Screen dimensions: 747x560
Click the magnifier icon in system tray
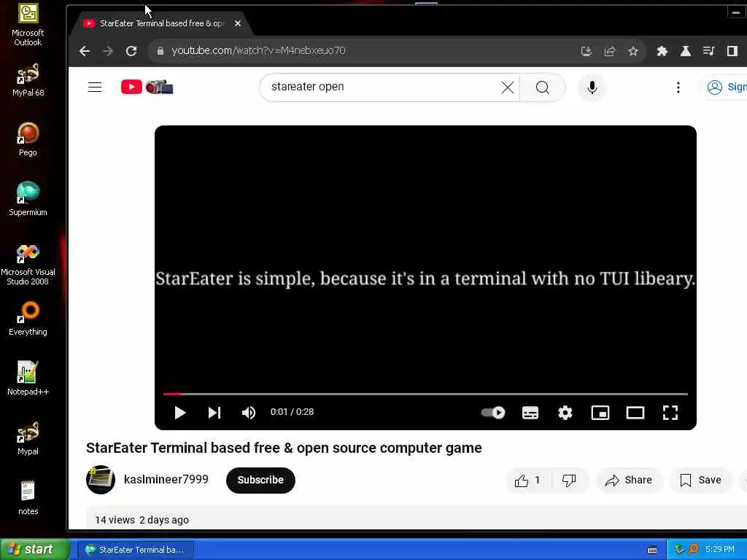693,549
